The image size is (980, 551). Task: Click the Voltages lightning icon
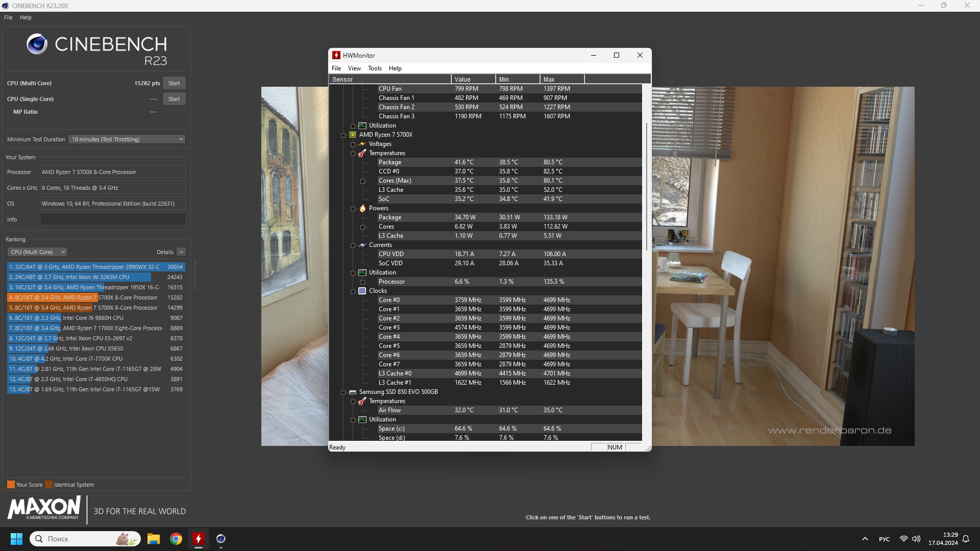pyautogui.click(x=362, y=144)
